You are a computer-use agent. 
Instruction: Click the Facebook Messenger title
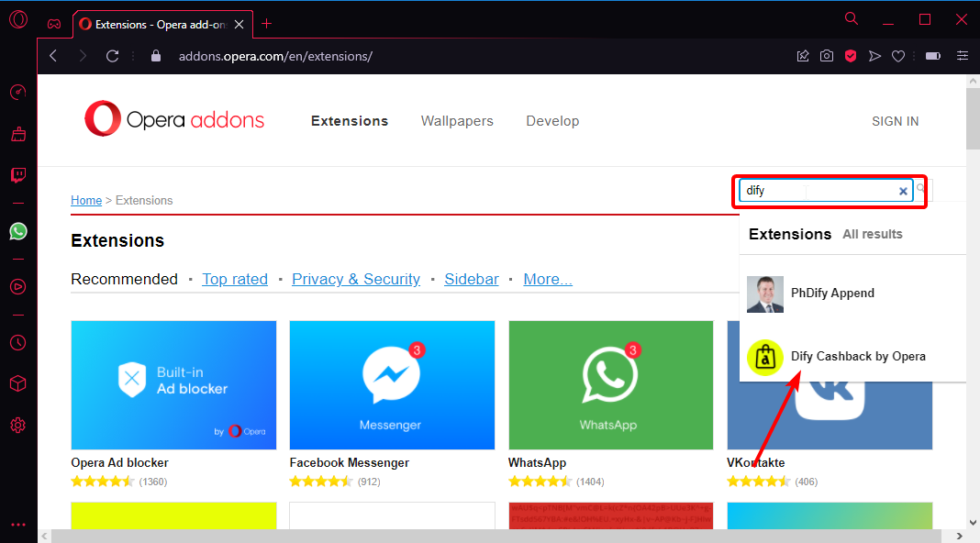pos(350,463)
